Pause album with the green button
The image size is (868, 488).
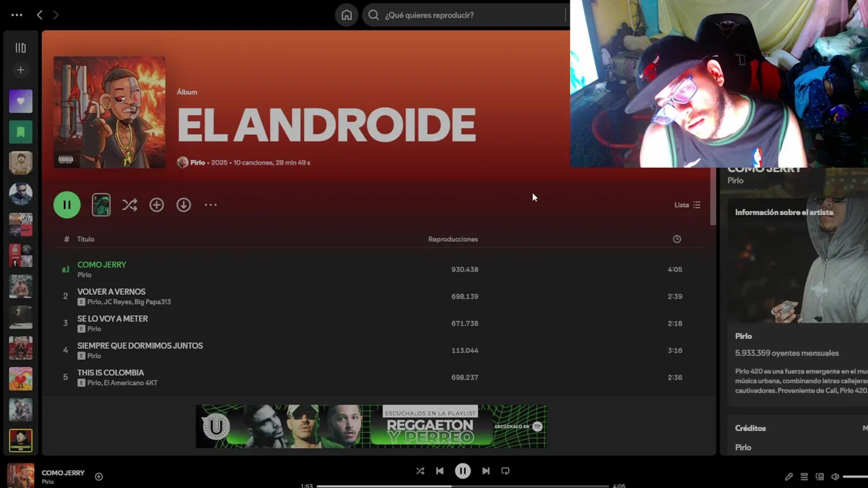pyautogui.click(x=67, y=205)
